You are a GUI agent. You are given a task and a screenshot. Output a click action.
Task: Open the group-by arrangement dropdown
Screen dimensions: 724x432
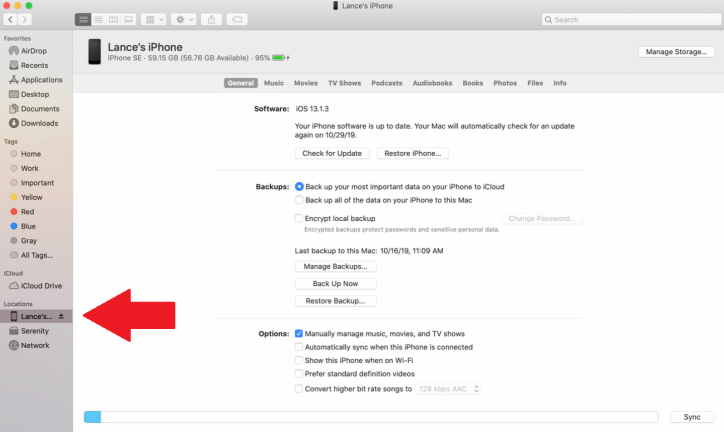pos(153,19)
